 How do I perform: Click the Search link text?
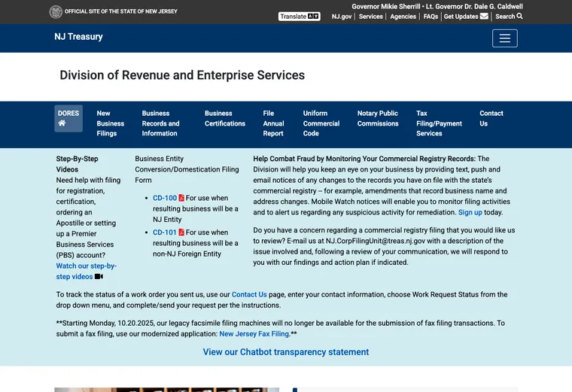coord(505,17)
